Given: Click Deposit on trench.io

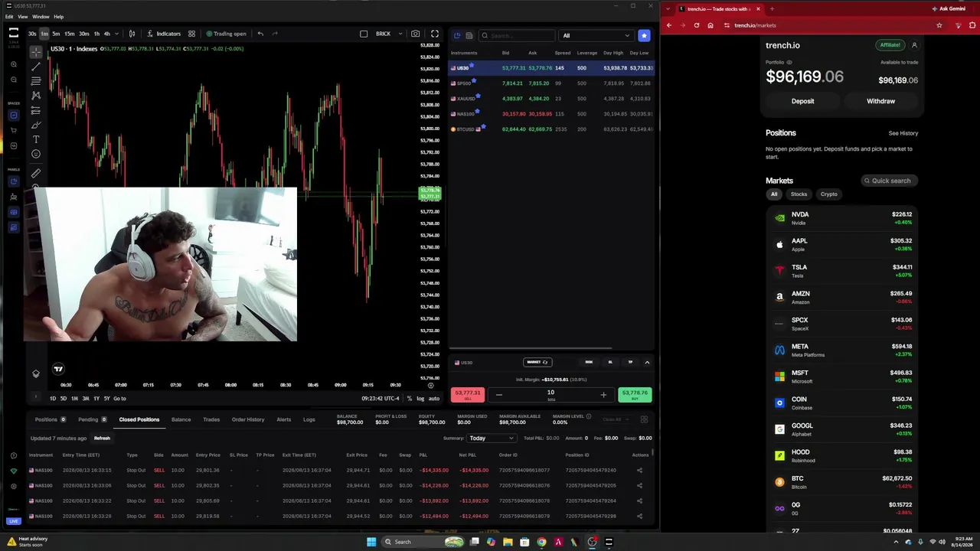Looking at the screenshot, I should pos(802,101).
